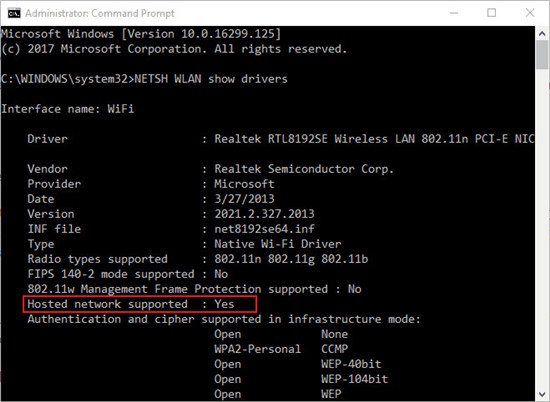This screenshot has height=402, width=550.
Task: Click the 'Interface name: WiFi' line
Action: (x=68, y=109)
